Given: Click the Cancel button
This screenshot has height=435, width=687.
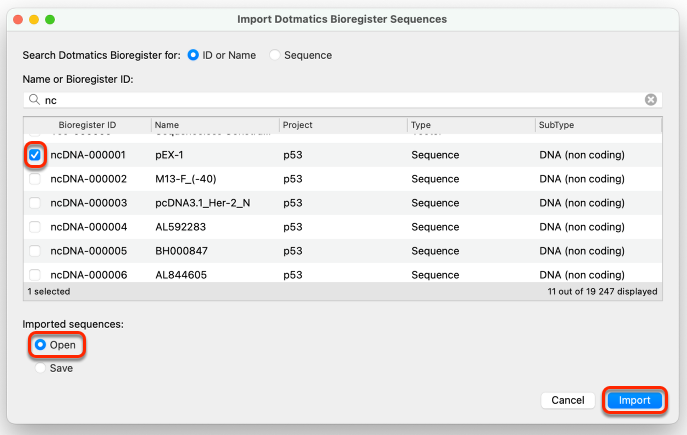Looking at the screenshot, I should pos(568,400).
